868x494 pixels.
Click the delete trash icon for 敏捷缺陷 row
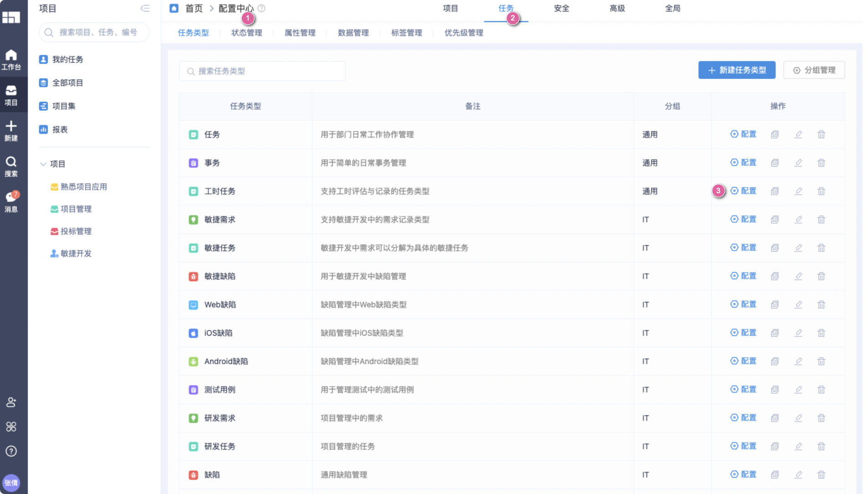click(x=821, y=276)
